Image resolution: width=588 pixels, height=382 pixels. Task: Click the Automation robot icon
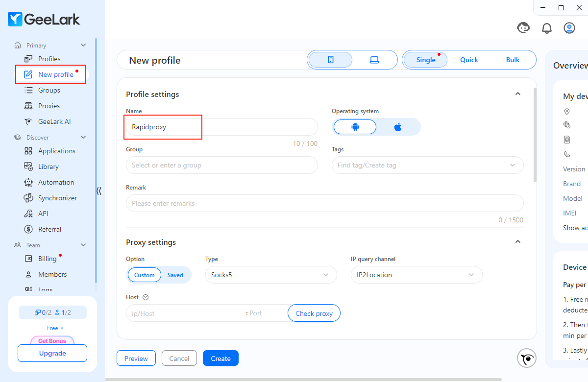click(x=28, y=182)
